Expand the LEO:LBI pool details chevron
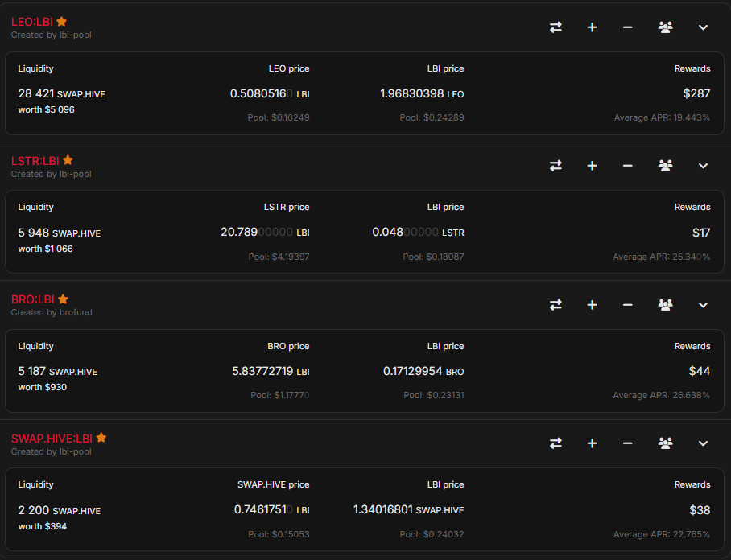 [703, 27]
